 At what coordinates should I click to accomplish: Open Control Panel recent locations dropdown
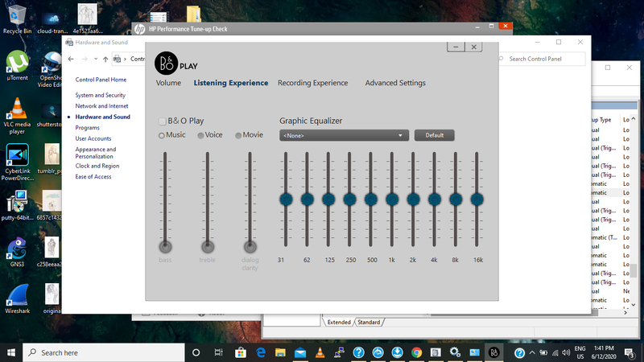tap(95, 59)
